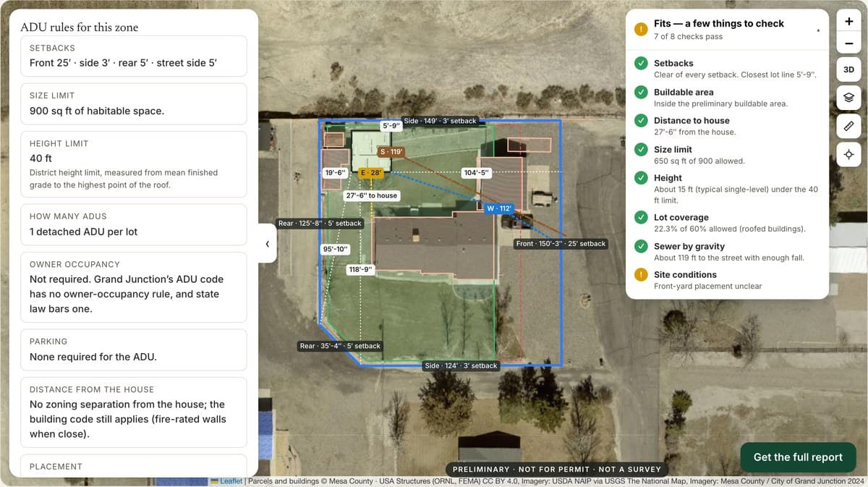Select the S · 119' sewer marker
This screenshot has height=487, width=868.
pos(391,152)
